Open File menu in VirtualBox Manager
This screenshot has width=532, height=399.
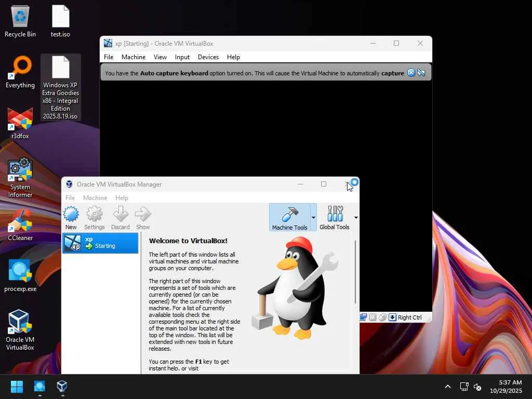point(70,198)
